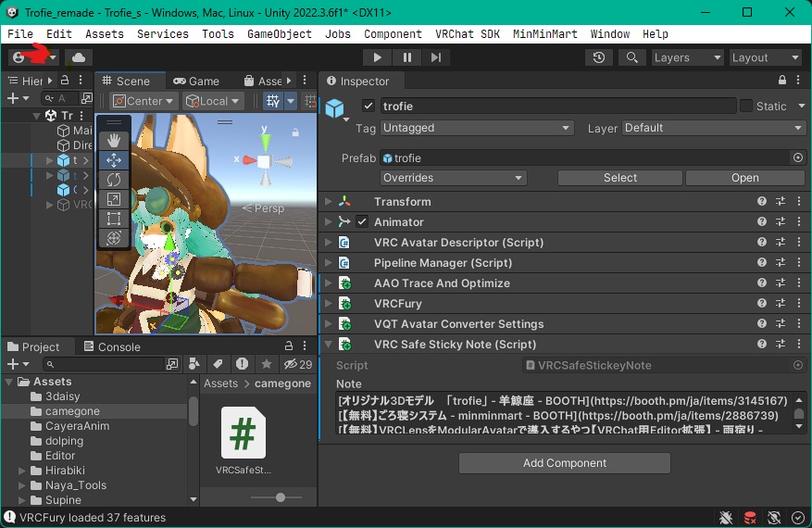Image resolution: width=812 pixels, height=528 pixels.
Task: Open Transform component help icon
Action: click(762, 201)
